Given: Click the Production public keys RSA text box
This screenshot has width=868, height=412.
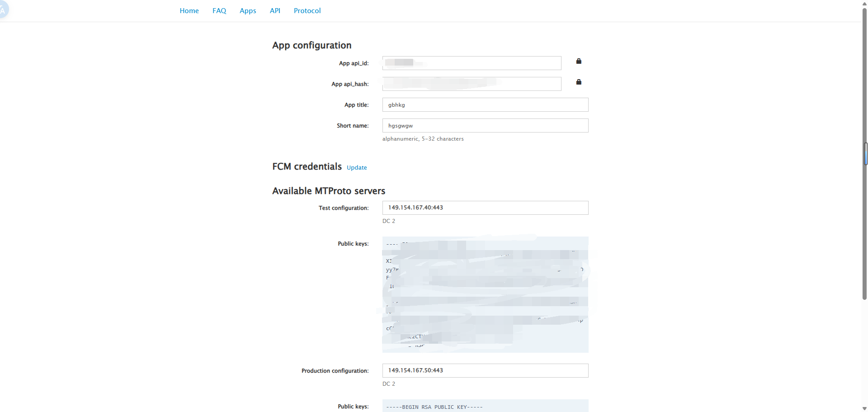Looking at the screenshot, I should [485, 406].
